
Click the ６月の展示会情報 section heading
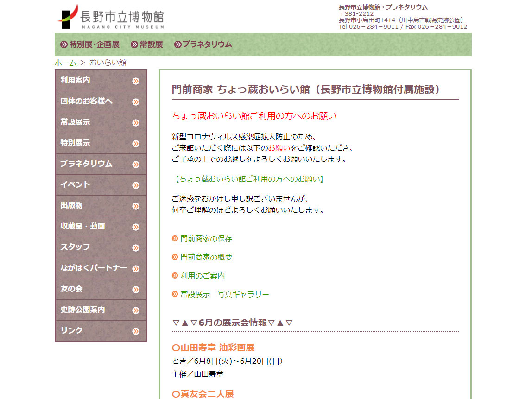coord(233,323)
